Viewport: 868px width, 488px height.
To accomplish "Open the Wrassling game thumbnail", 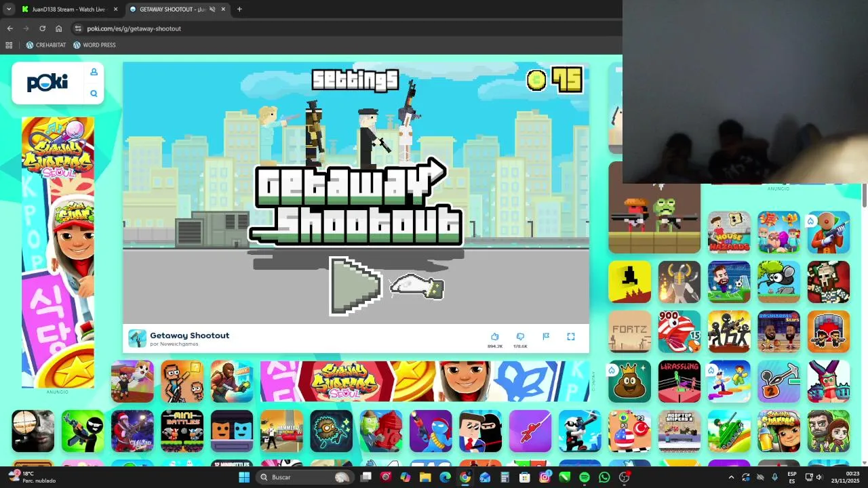I will 679,381.
